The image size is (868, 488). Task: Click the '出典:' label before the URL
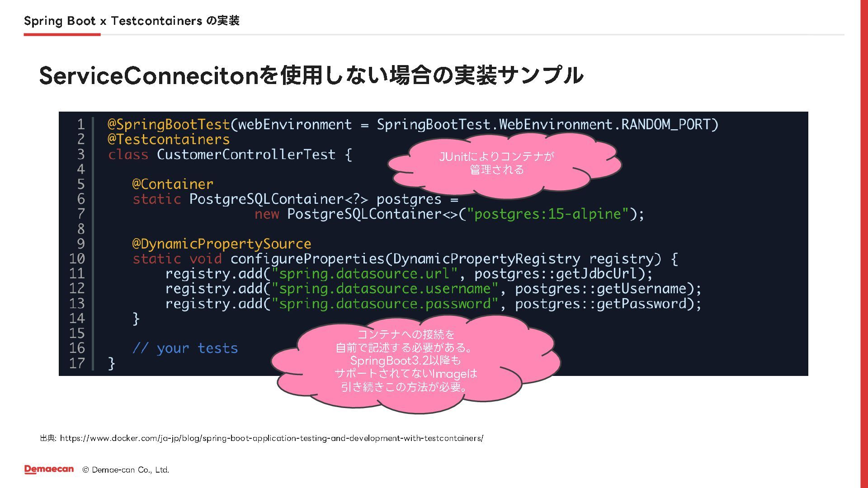tap(48, 438)
